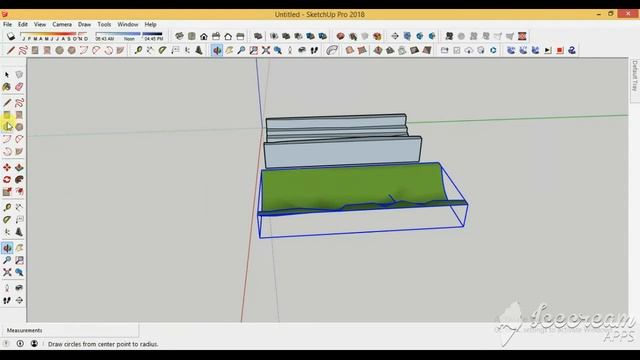Choose the Eraser tool
The width and height of the screenshot is (640, 360).
pos(19,87)
